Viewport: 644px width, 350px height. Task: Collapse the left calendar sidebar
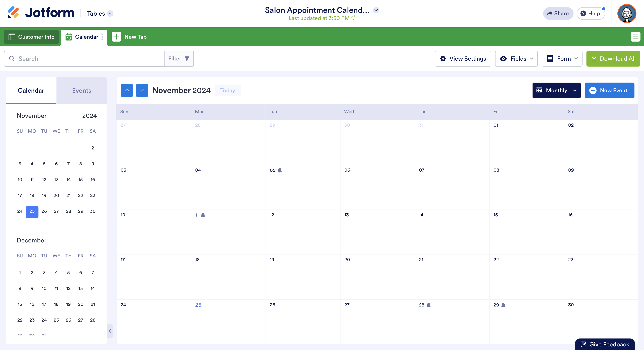[x=110, y=331]
